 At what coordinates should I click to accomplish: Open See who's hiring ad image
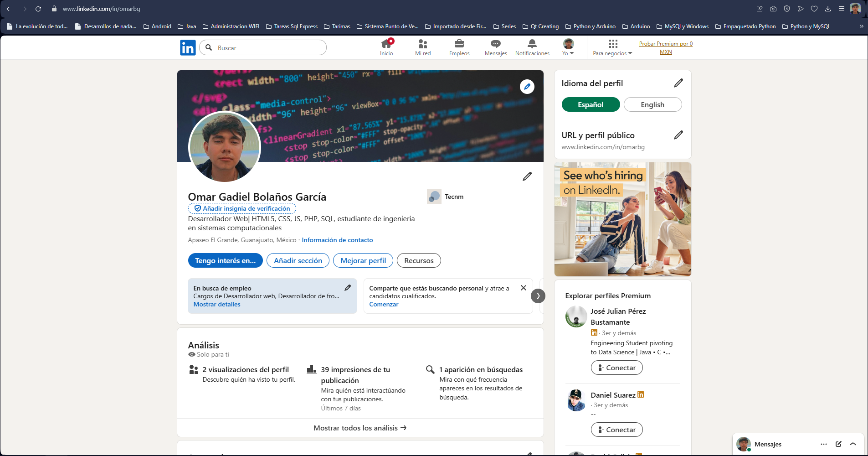click(x=622, y=219)
